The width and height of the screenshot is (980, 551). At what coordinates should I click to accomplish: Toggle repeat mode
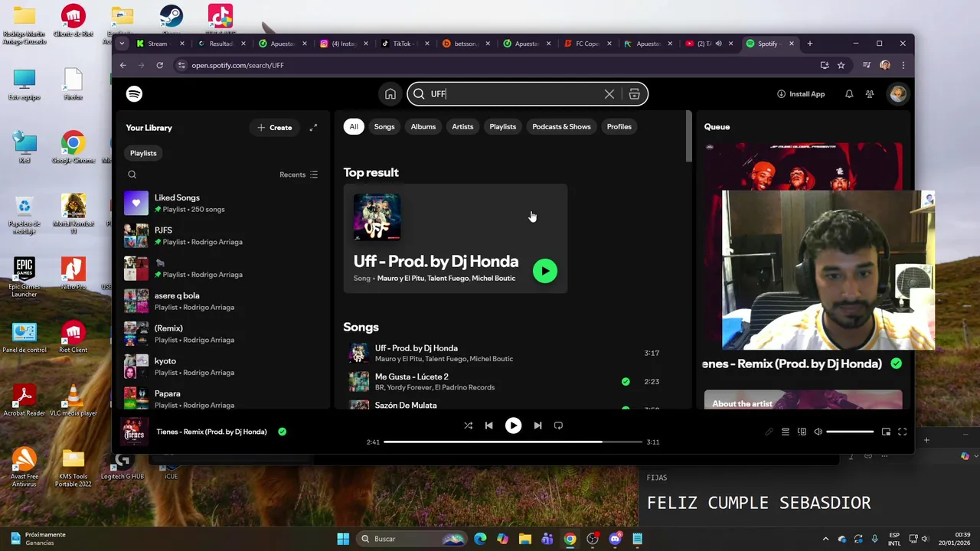tap(558, 425)
